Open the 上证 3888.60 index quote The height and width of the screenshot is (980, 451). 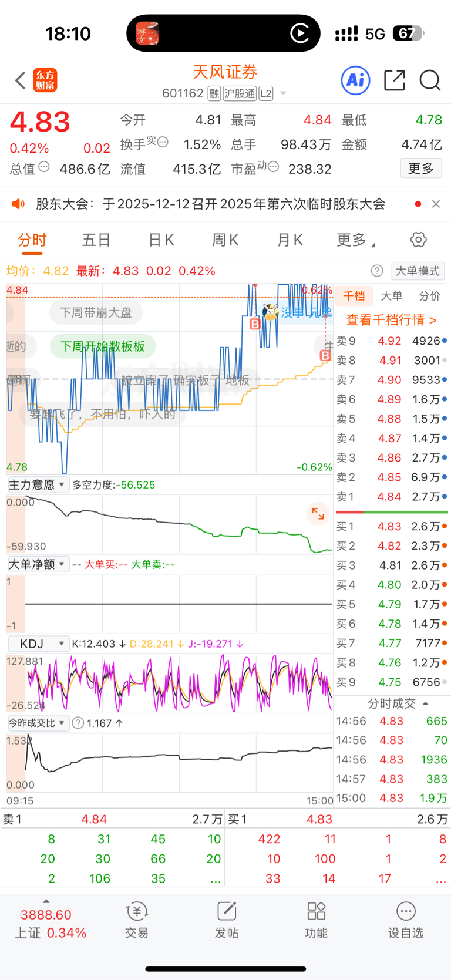[50, 924]
